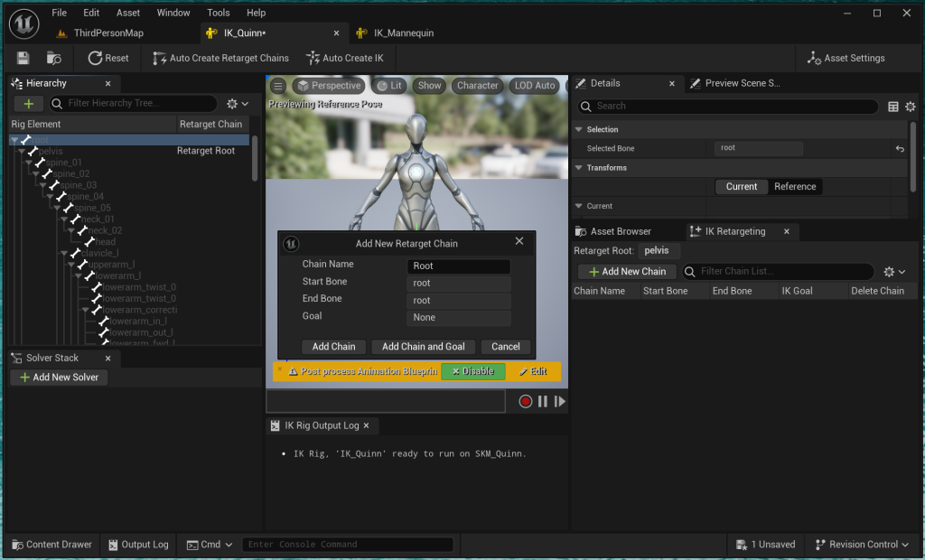Disable the Post process Animation Blueprint
Image resolution: width=925 pixels, height=560 pixels.
point(473,371)
